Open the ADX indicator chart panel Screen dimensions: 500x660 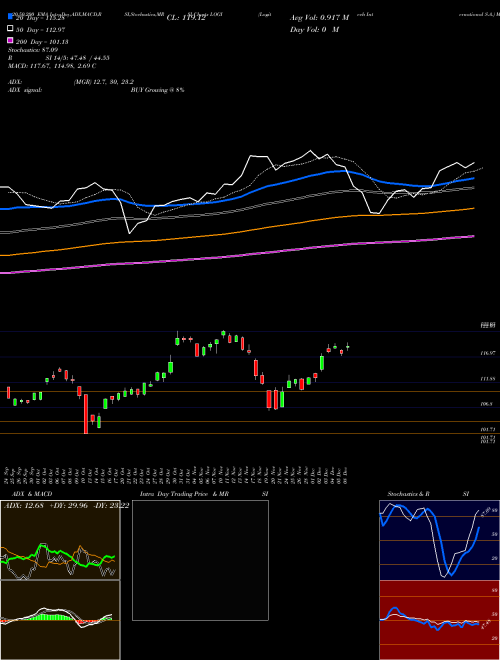pyautogui.click(x=60, y=540)
